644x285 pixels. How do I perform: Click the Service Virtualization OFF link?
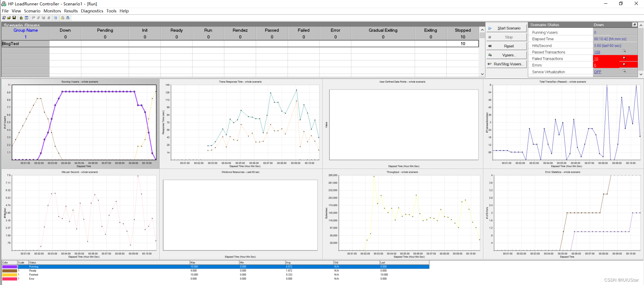598,72
